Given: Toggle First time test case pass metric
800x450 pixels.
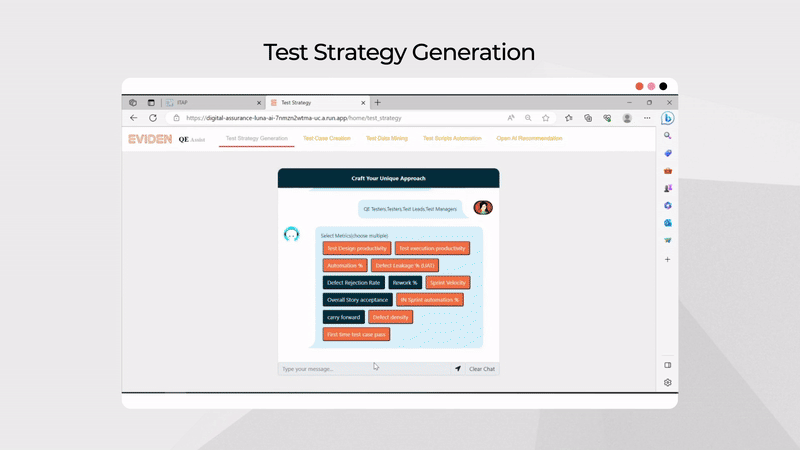Looking at the screenshot, I should click(x=356, y=335).
